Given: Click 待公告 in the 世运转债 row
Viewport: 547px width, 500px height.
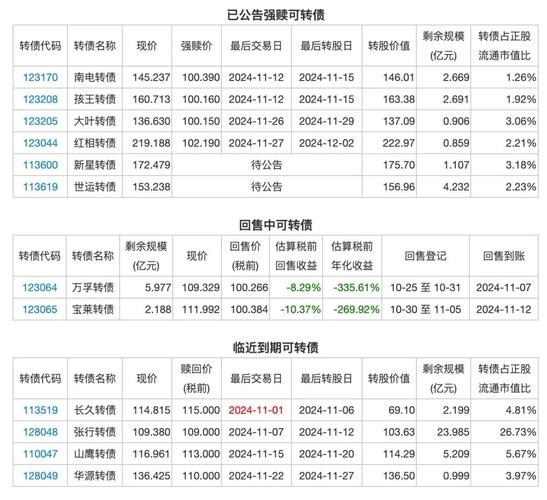Looking at the screenshot, I should (x=267, y=187).
